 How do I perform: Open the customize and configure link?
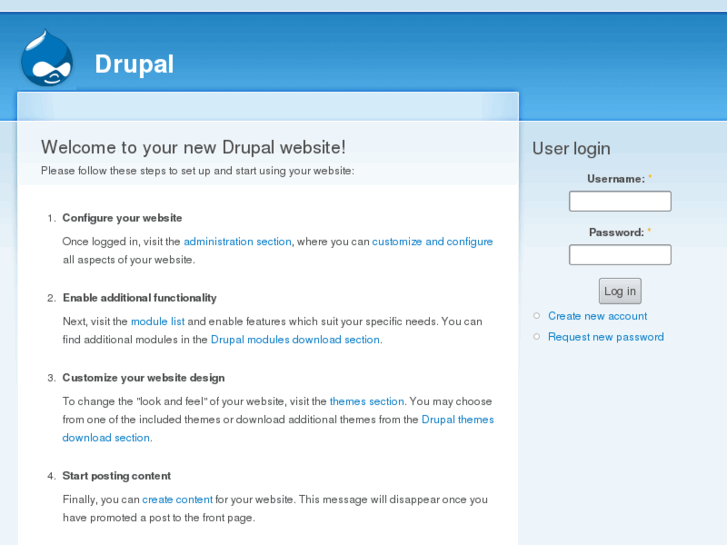click(x=432, y=242)
